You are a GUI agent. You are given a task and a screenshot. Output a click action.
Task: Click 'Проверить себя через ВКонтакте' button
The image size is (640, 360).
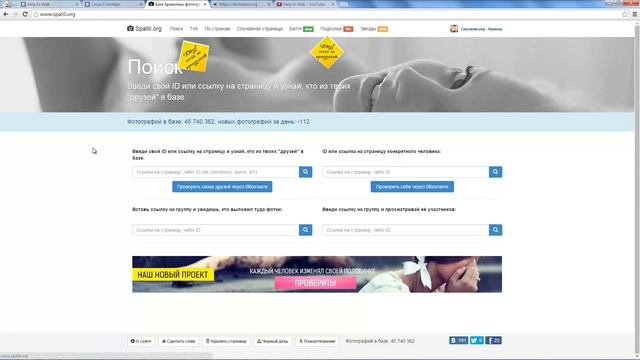click(412, 187)
